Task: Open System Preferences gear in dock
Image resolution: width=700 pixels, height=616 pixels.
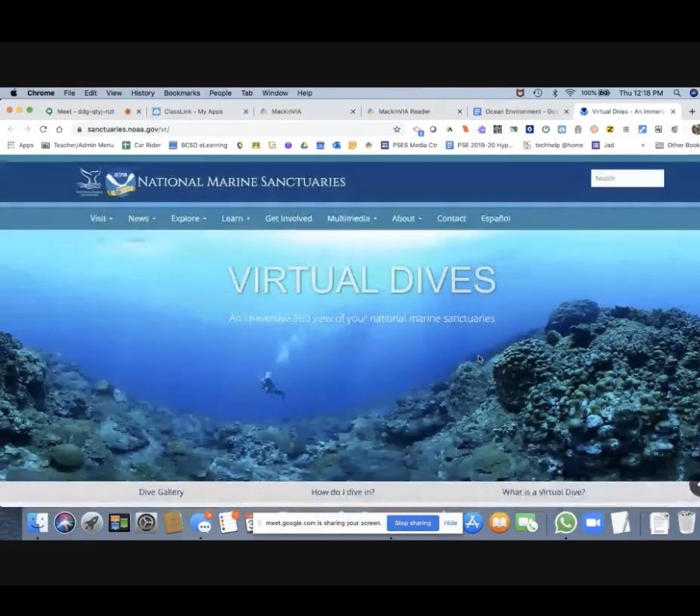Action: tap(146, 522)
